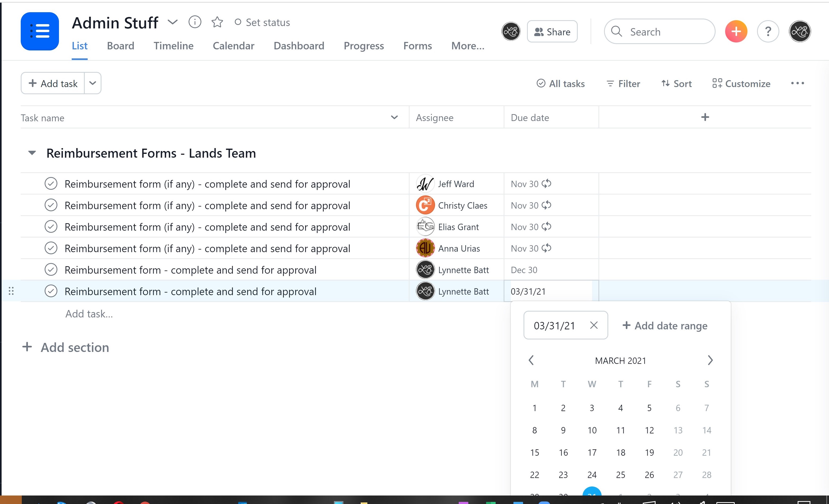Click the Add task... inline row
Screen dimensions: 829x504
pyautogui.click(x=89, y=313)
